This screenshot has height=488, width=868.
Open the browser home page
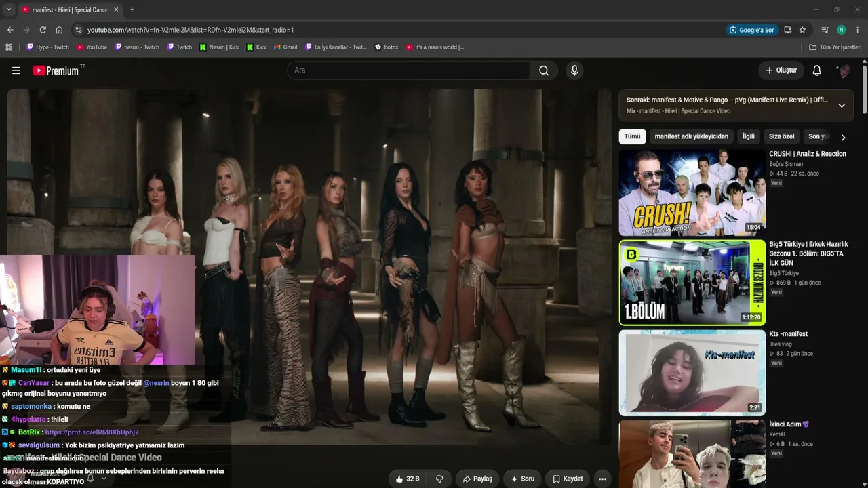point(59,30)
